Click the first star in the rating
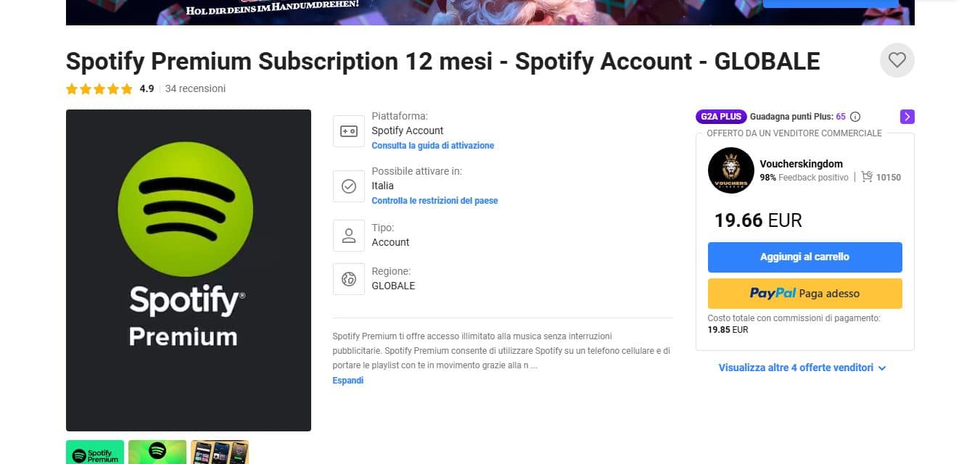 [72, 88]
